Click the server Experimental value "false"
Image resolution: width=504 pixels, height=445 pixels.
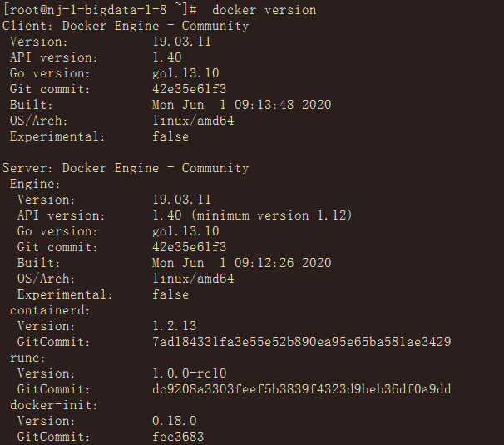[170, 294]
